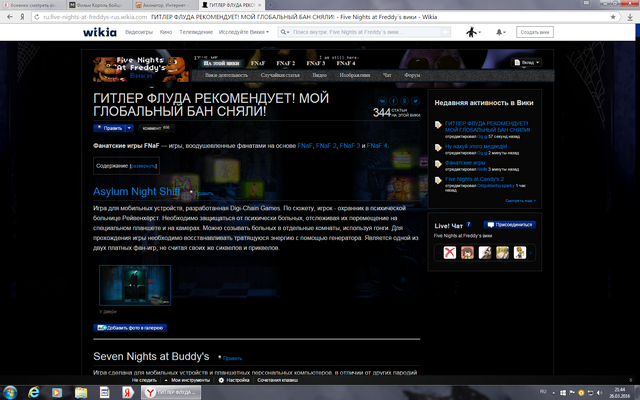Open Телевидение in Wikia top bar
The height and width of the screenshot is (400, 640).
pos(196,32)
